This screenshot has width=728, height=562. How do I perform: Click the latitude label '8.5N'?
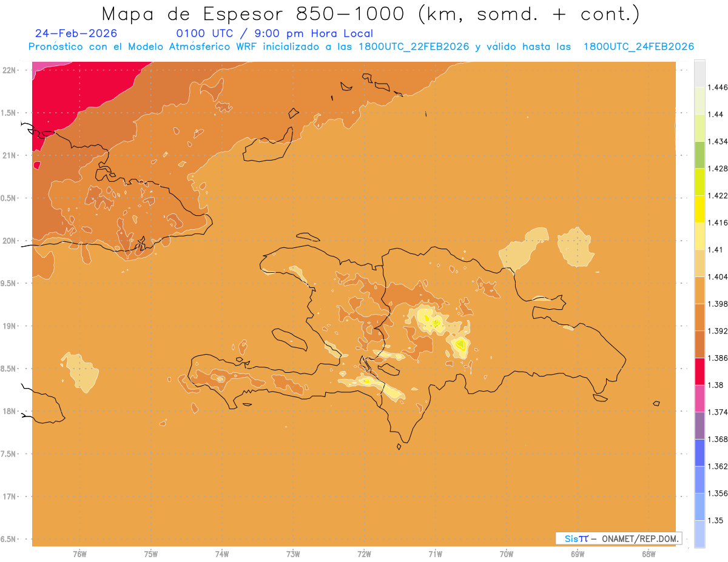tap(9, 369)
